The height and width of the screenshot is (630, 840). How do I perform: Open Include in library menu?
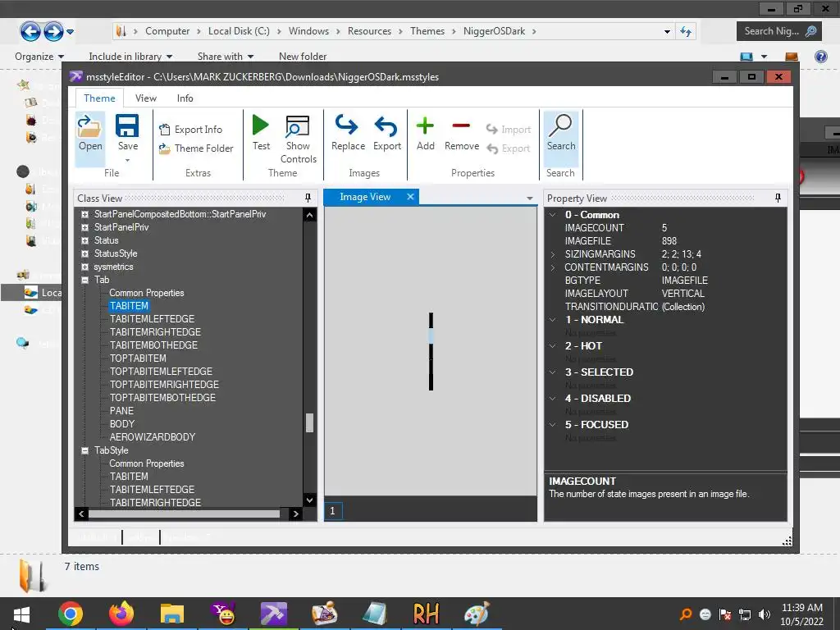point(130,57)
